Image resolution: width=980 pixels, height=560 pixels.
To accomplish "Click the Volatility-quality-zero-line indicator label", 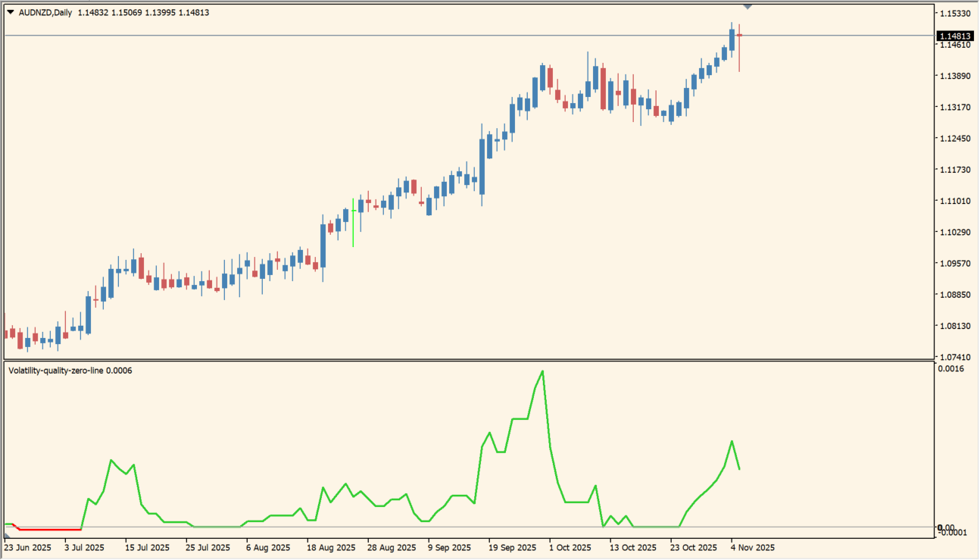I will (70, 370).
